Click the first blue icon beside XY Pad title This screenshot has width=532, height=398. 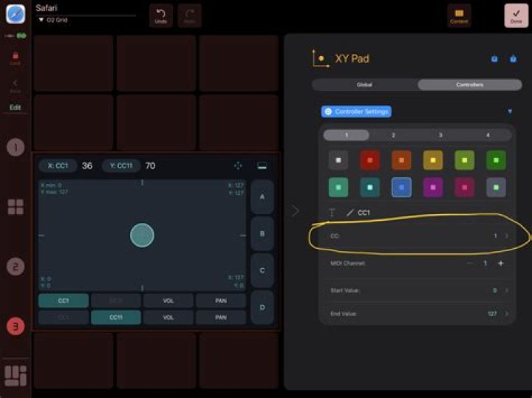click(494, 59)
